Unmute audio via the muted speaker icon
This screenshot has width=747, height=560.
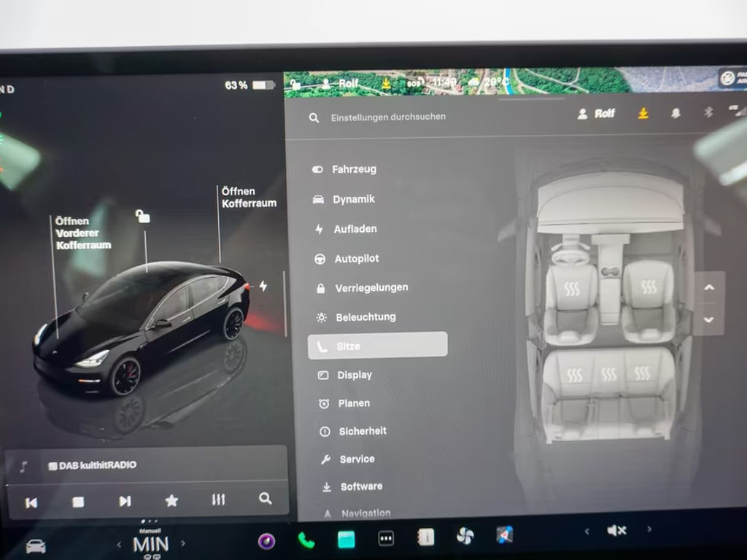coord(616,530)
